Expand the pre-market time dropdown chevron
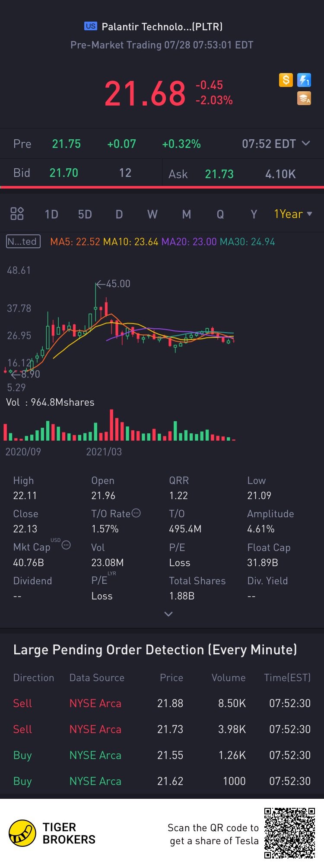The width and height of the screenshot is (324, 868). (306, 143)
